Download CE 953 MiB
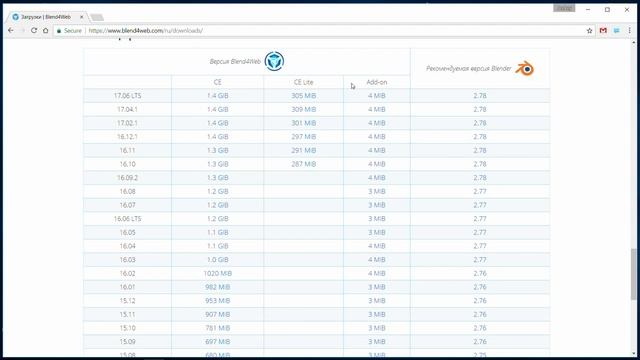This screenshot has height=360, width=640. coord(218,301)
